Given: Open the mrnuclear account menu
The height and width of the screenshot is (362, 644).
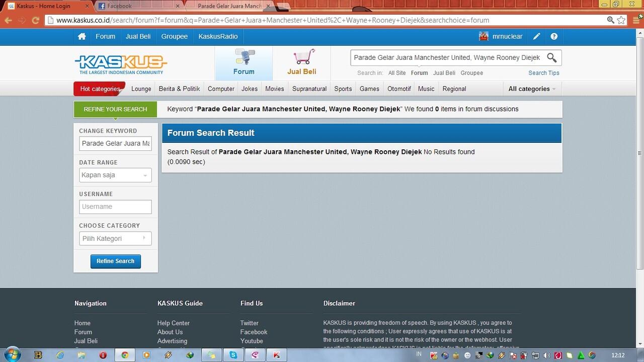Looking at the screenshot, I should pyautogui.click(x=507, y=36).
